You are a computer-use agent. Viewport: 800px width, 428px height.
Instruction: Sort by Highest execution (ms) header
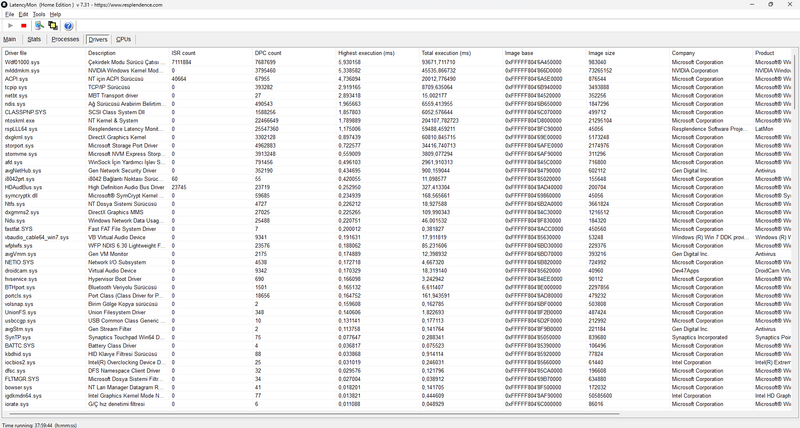(377, 53)
